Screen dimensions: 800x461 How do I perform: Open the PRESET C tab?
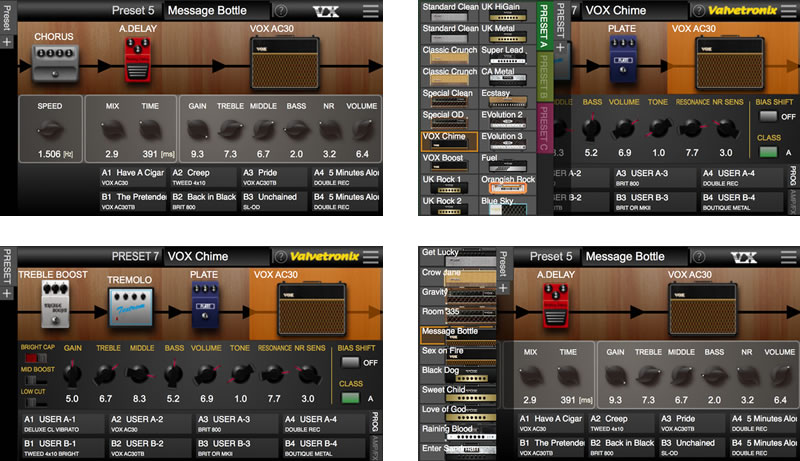pyautogui.click(x=543, y=127)
